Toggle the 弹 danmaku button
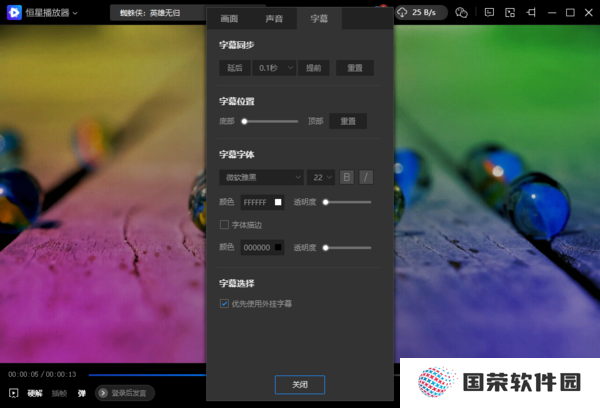This screenshot has height=408, width=600. (x=82, y=393)
